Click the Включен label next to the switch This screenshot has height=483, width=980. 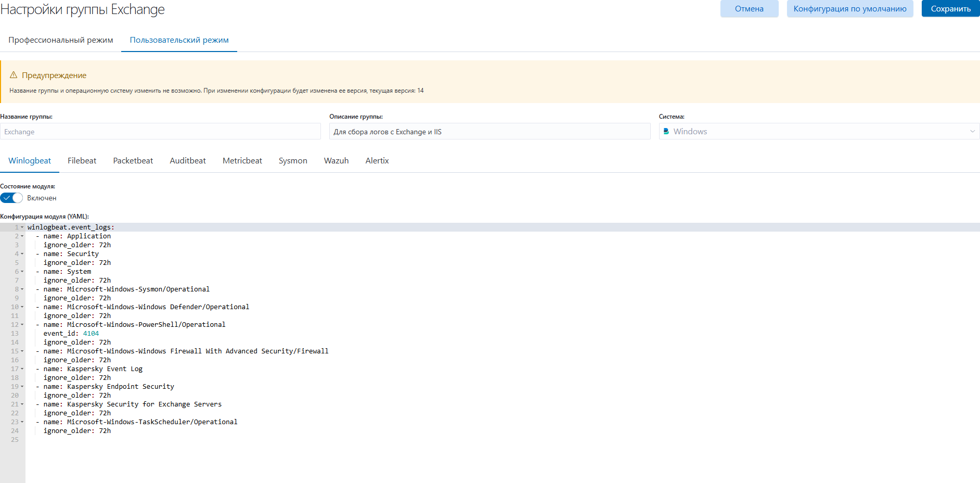pyautogui.click(x=42, y=198)
